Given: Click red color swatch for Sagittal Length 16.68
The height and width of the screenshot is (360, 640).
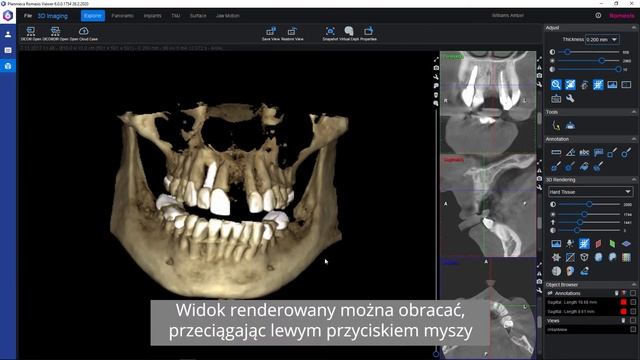Looking at the screenshot, I should pyautogui.click(x=623, y=302).
